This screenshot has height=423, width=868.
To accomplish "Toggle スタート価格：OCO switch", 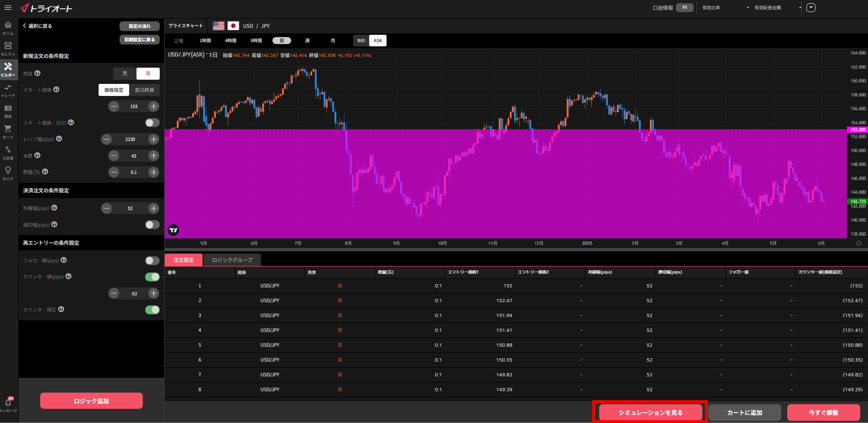I will (152, 123).
